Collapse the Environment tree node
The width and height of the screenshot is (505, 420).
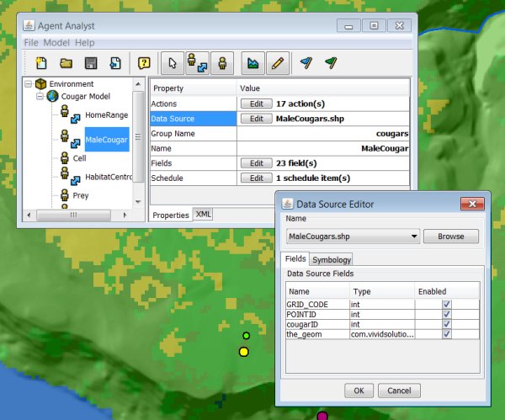[x=29, y=84]
